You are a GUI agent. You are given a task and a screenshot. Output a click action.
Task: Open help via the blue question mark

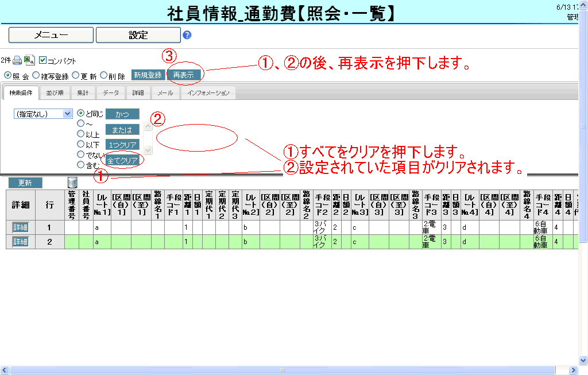[187, 35]
